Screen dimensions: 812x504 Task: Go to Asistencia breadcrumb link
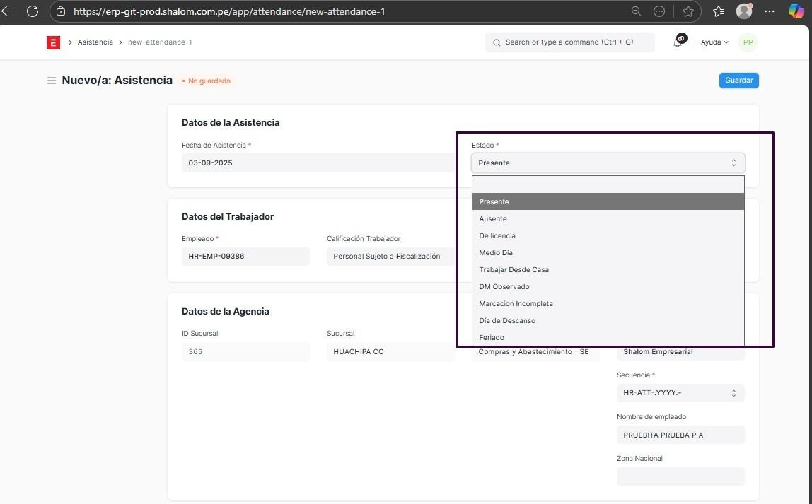(x=95, y=42)
